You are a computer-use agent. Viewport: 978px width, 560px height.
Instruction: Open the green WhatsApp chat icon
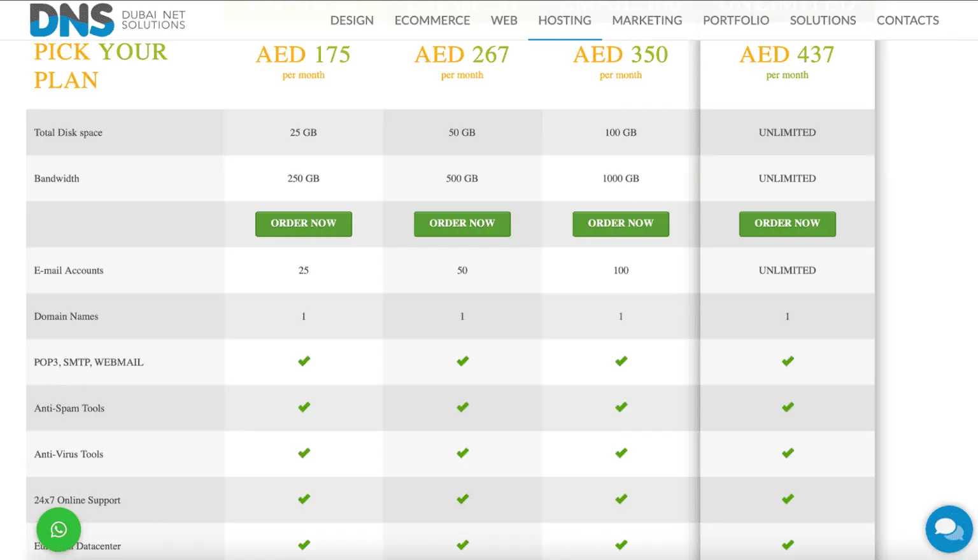[59, 529]
